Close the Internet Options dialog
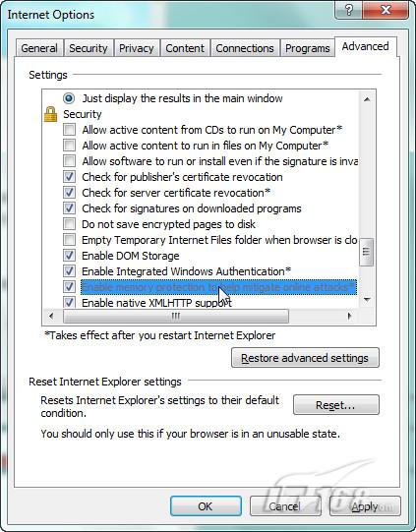The height and width of the screenshot is (532, 416). (386, 10)
